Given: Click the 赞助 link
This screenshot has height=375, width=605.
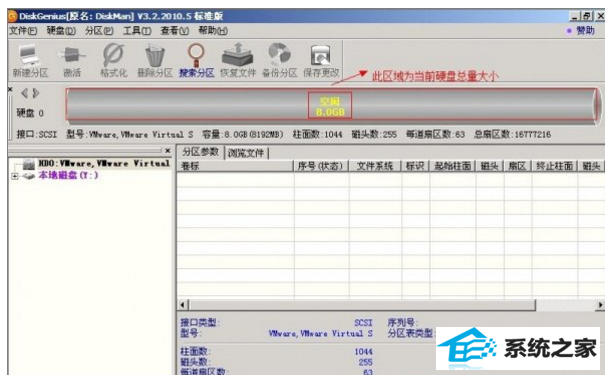Looking at the screenshot, I should [581, 30].
